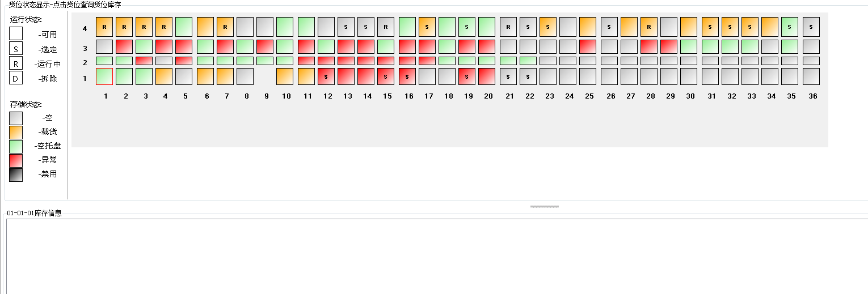The image size is (868, 294).
Task: Select the orange R cell at row 4, column 1
Action: point(104,27)
